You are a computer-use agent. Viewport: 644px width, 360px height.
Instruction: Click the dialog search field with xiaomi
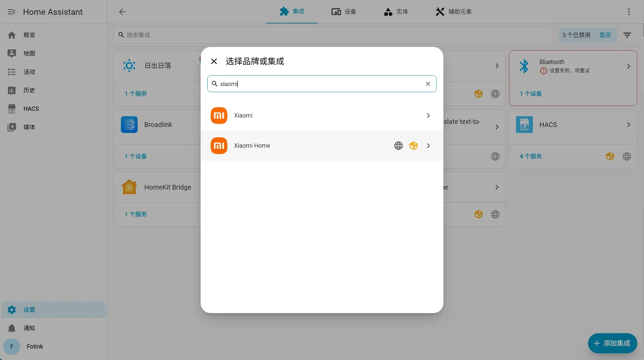[322, 84]
